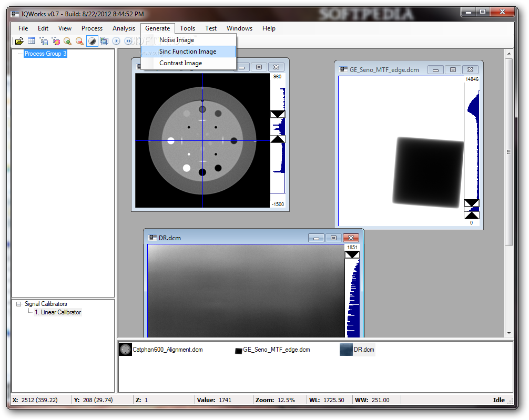Open the Process menu
This screenshot has width=529, height=420.
pos(92,28)
